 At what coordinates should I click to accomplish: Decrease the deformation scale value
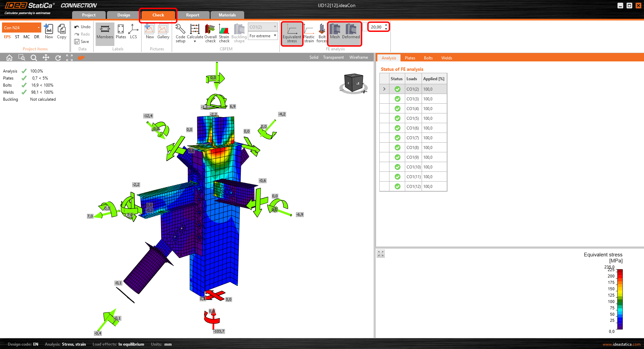(x=386, y=29)
